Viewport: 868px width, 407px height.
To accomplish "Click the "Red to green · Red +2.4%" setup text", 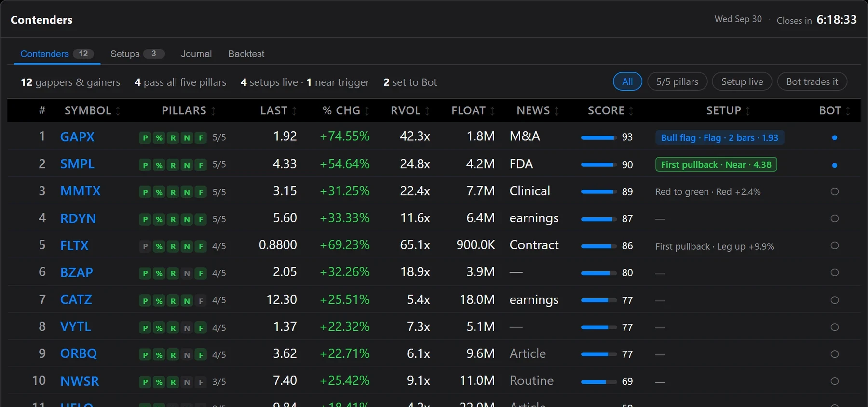I will click(x=708, y=192).
